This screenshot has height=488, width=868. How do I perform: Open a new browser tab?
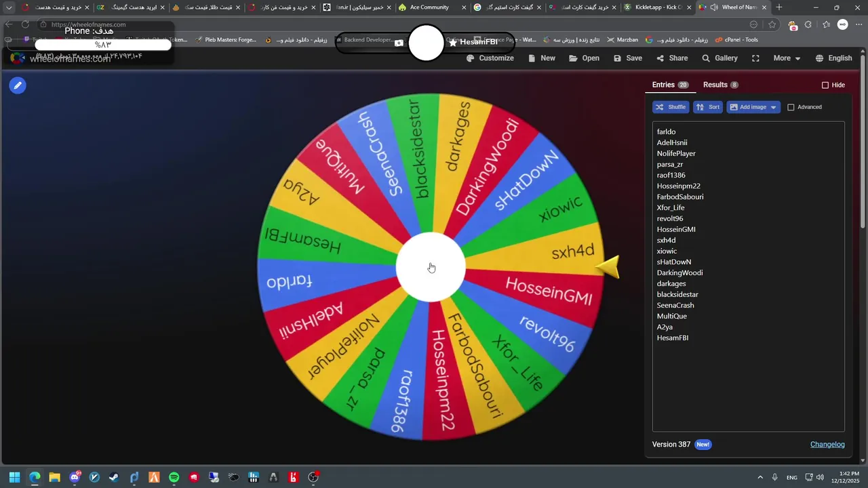(779, 7)
